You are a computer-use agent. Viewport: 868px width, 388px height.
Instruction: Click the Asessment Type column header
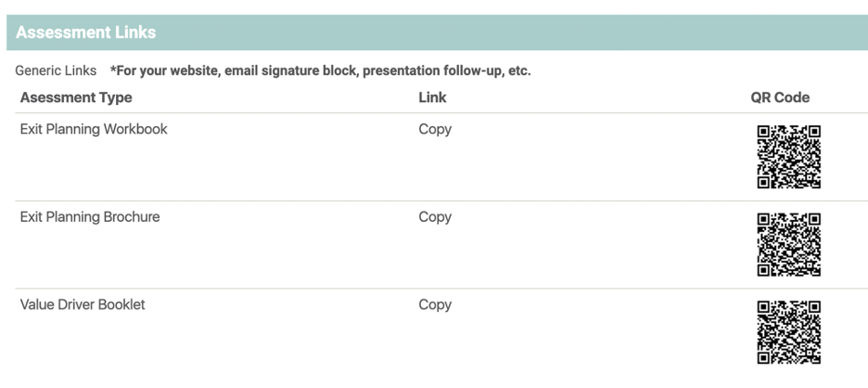tap(76, 97)
